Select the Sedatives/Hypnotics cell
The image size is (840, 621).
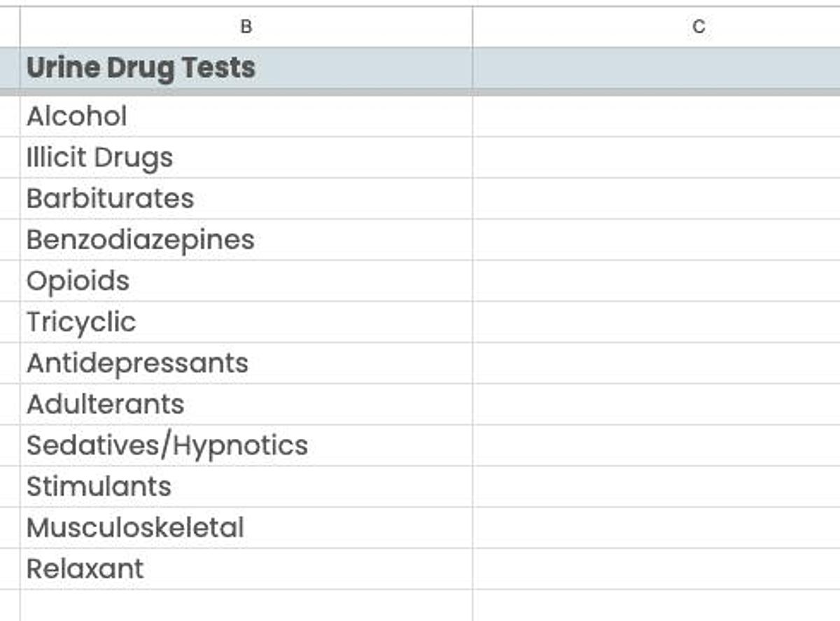(x=245, y=445)
